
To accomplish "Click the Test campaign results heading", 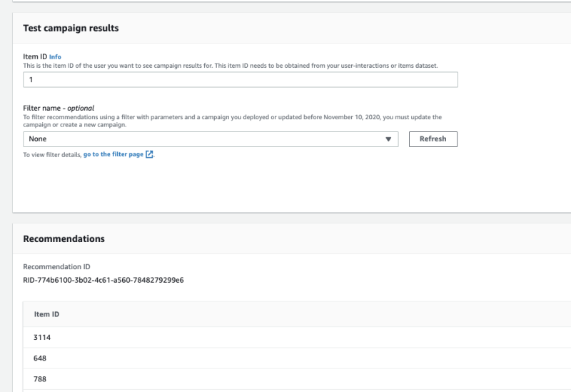I will [71, 28].
